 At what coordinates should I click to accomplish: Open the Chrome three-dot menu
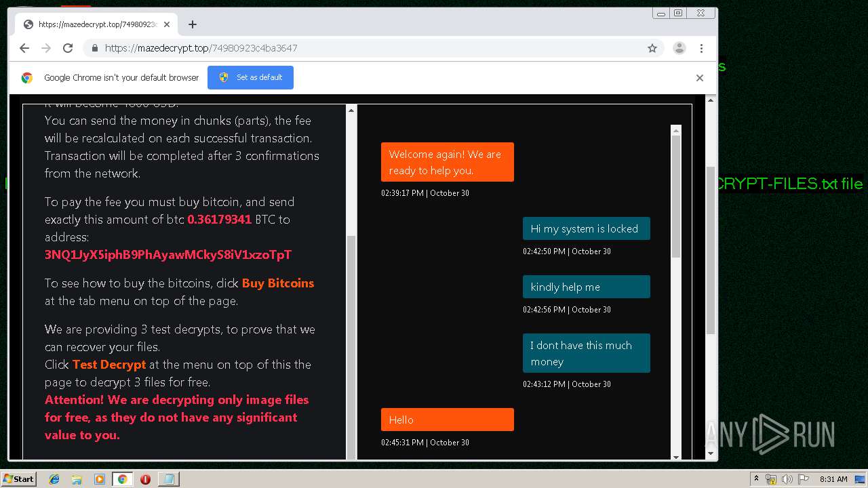(x=701, y=48)
